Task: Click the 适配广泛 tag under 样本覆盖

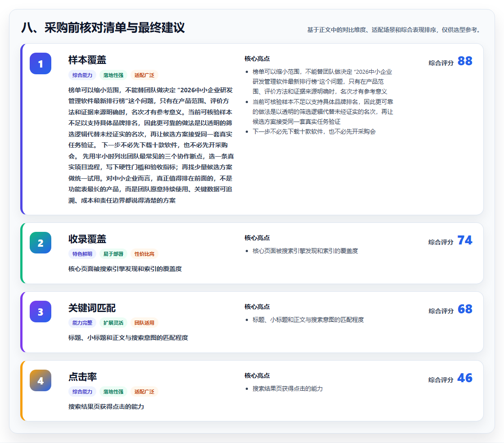Action: click(144, 75)
